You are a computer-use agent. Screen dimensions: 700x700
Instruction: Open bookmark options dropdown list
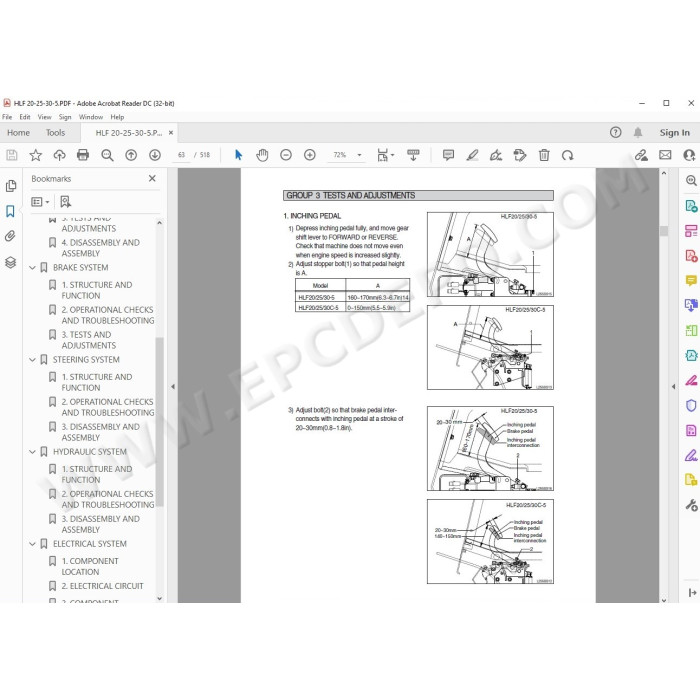[x=40, y=202]
